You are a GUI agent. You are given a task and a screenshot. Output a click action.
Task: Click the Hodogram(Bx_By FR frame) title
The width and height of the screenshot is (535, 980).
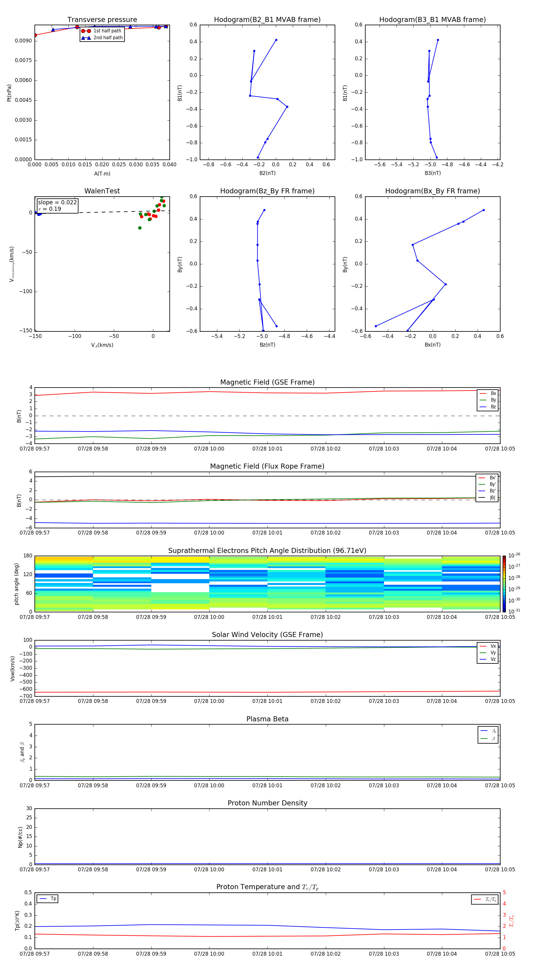coord(432,191)
